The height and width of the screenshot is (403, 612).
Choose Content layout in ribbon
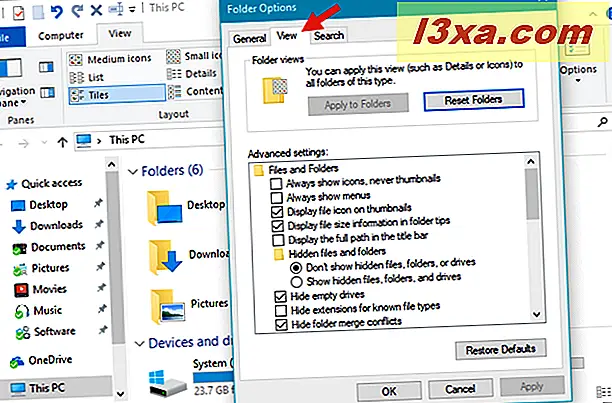(x=194, y=92)
